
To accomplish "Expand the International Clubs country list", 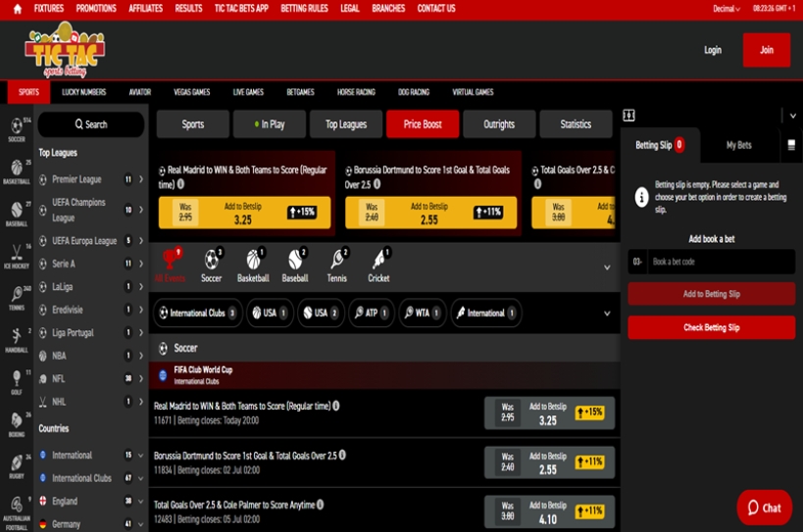I will point(141,478).
